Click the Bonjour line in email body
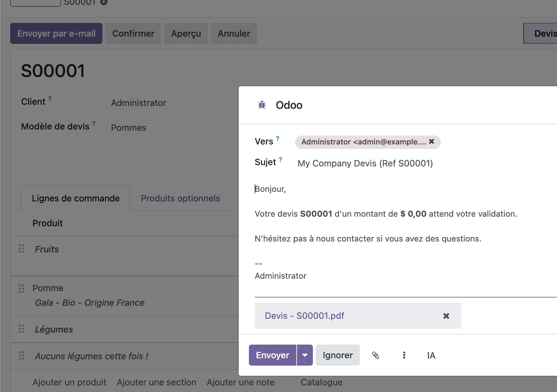The height and width of the screenshot is (392, 557). (x=270, y=189)
